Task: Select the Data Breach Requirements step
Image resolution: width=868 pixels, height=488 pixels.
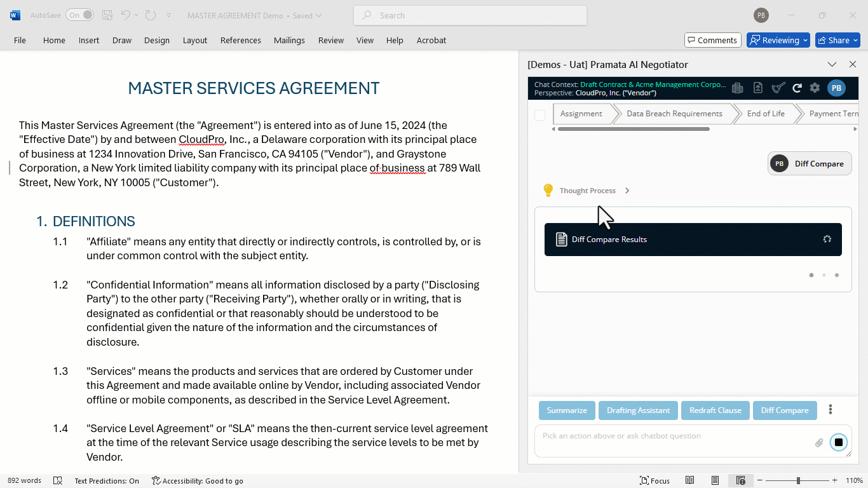Action: [x=674, y=114]
